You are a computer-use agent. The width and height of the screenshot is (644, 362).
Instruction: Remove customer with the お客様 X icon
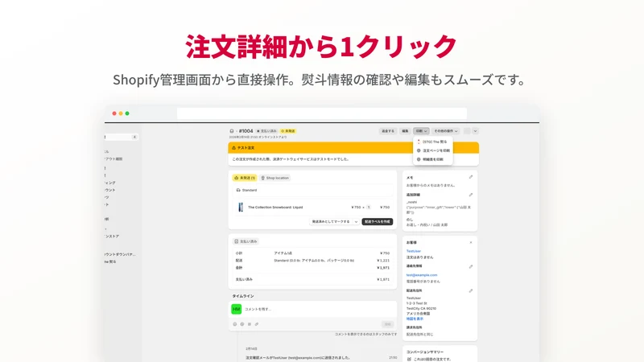tap(471, 243)
